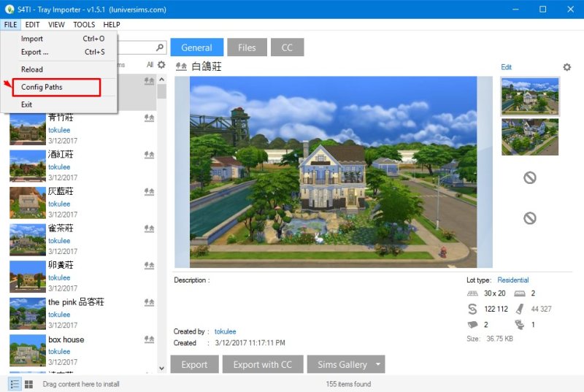Click the 155 items found status text

[348, 384]
